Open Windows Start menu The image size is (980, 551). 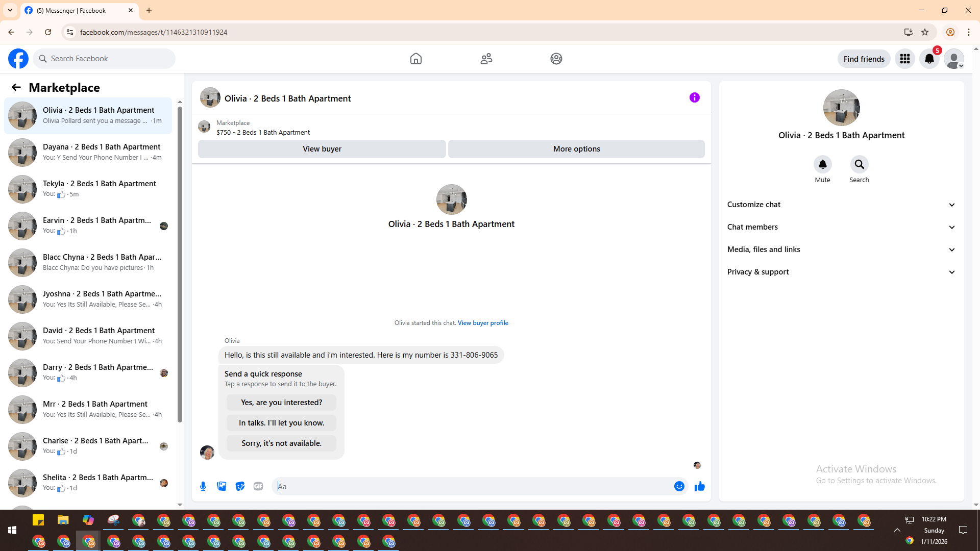click(12, 530)
